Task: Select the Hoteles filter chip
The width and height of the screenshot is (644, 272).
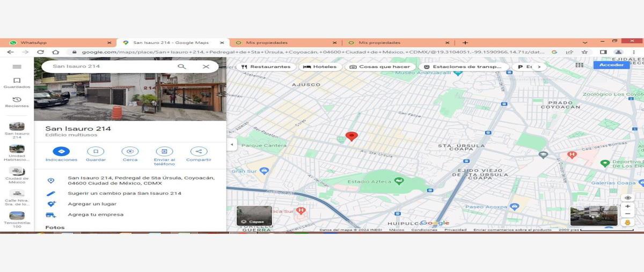Action: 321,67
